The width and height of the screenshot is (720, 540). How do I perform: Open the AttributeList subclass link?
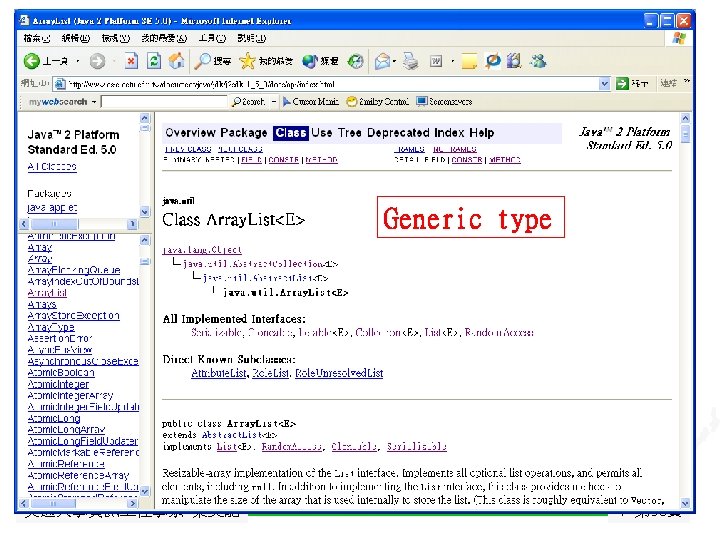coord(219,373)
